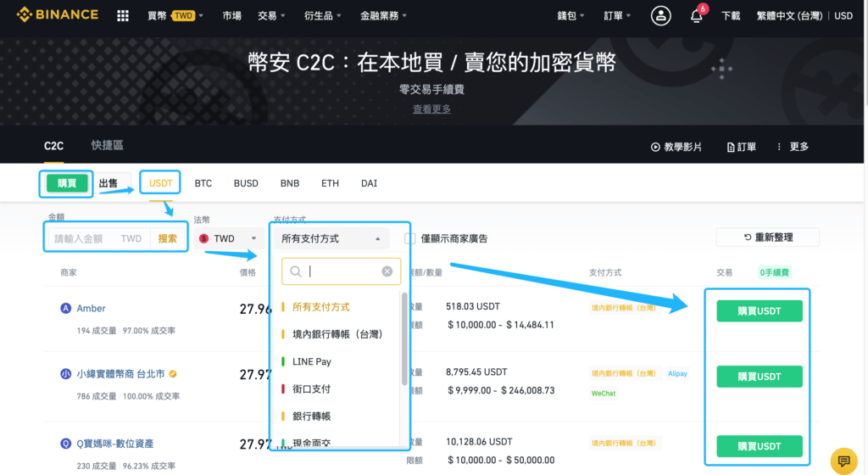Select the BUSD coin tab

(246, 183)
